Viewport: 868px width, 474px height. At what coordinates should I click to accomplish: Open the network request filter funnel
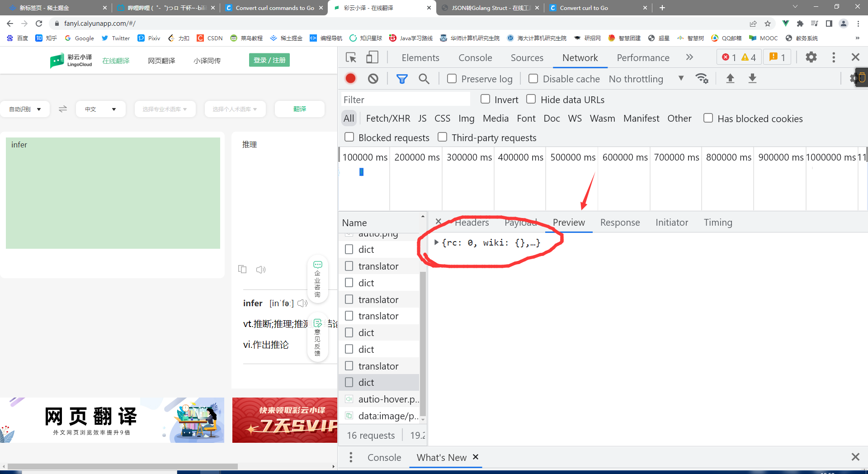pyautogui.click(x=402, y=78)
